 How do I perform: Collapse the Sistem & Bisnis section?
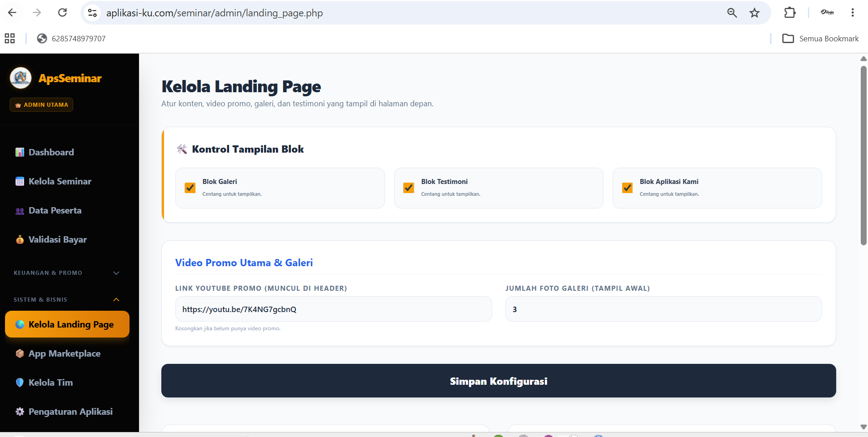click(67, 300)
